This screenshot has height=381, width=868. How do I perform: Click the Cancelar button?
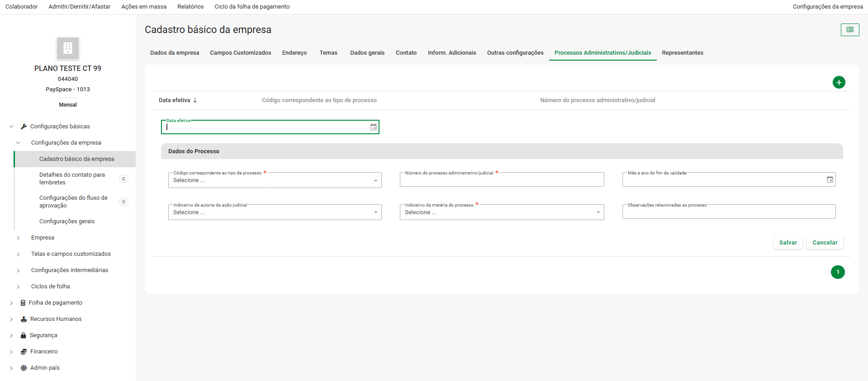coord(825,243)
